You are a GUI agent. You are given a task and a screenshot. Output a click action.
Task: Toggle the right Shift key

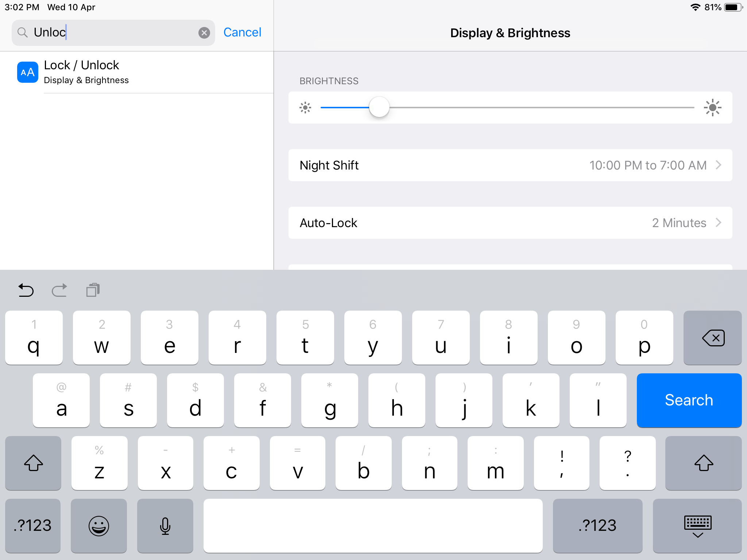703,463
